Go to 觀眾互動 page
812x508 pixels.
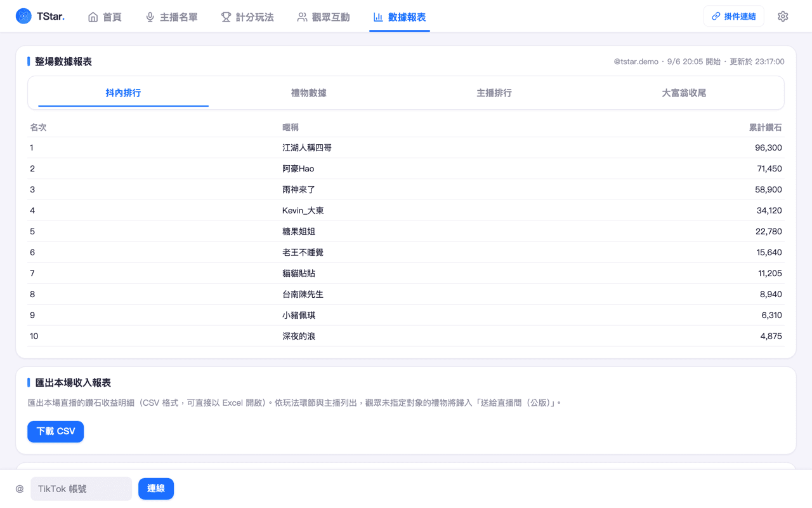click(324, 17)
